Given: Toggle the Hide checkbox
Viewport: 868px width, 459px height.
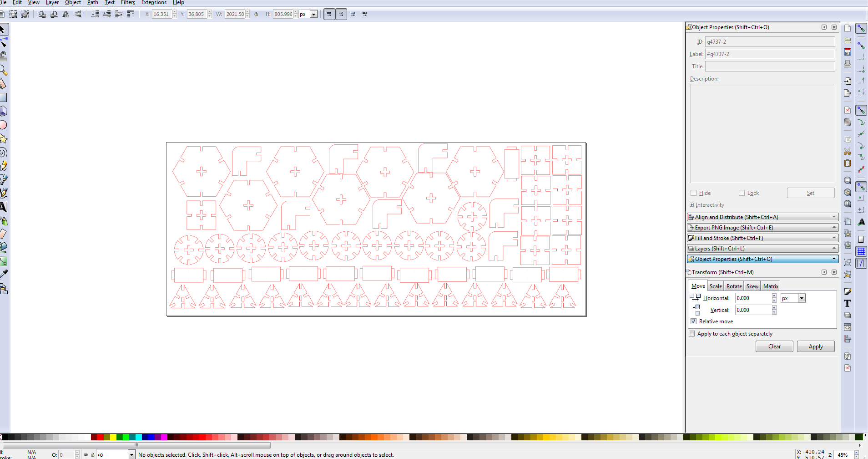Looking at the screenshot, I should click(x=694, y=193).
